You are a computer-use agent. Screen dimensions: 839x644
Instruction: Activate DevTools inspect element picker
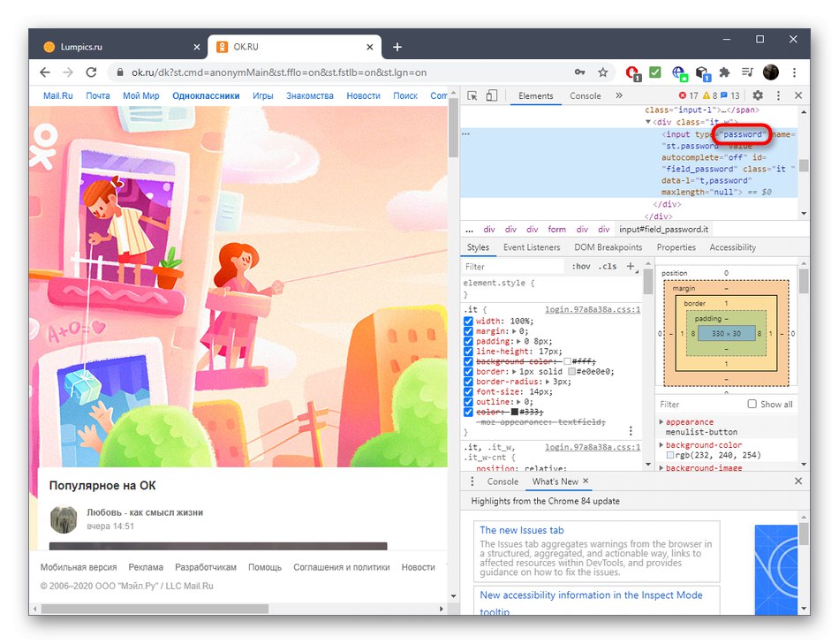point(472,95)
